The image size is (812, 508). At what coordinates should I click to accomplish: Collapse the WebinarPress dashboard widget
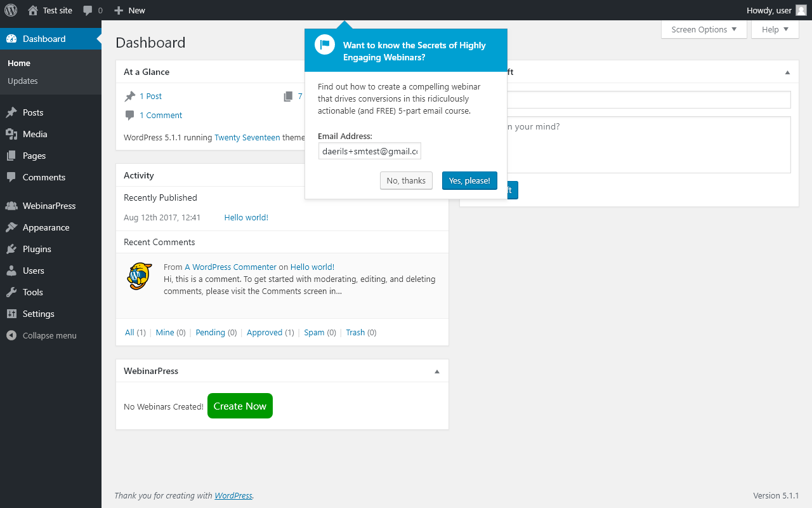point(437,371)
